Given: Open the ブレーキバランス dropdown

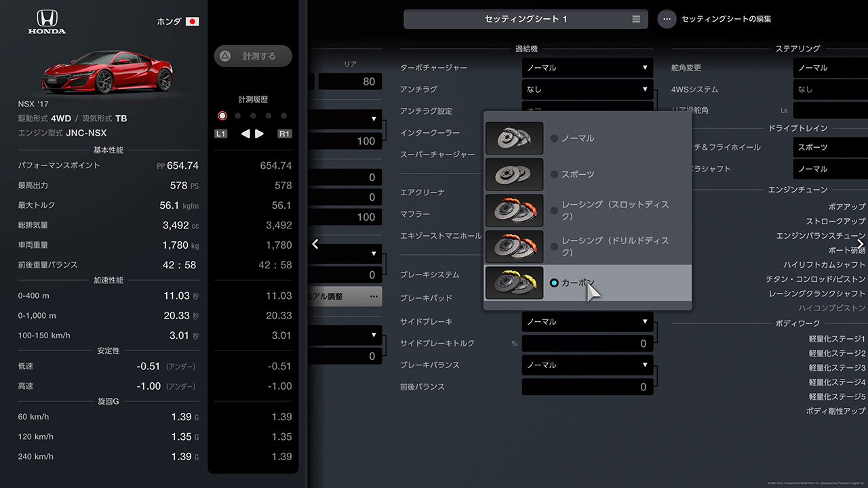Looking at the screenshot, I should [587, 365].
